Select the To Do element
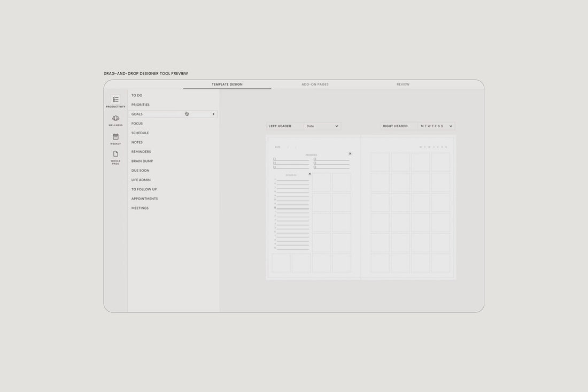Screen dimensions: 588x392 click(x=137, y=95)
